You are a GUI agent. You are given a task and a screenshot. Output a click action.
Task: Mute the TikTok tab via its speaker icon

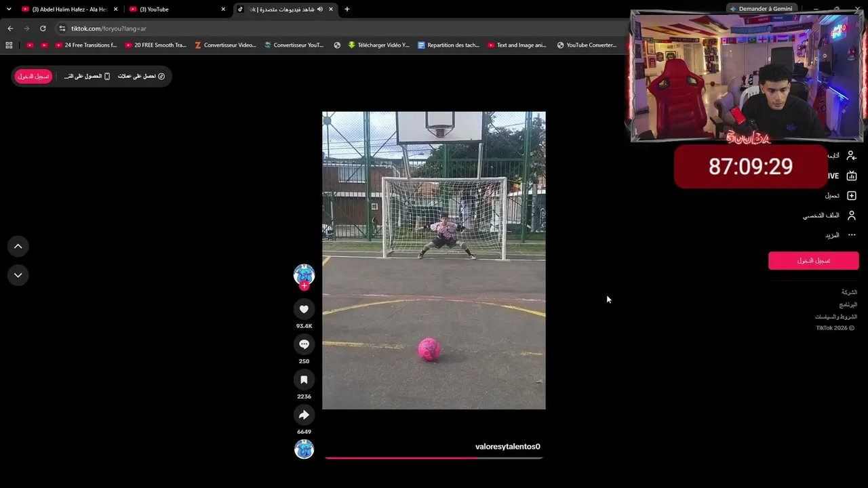[320, 9]
